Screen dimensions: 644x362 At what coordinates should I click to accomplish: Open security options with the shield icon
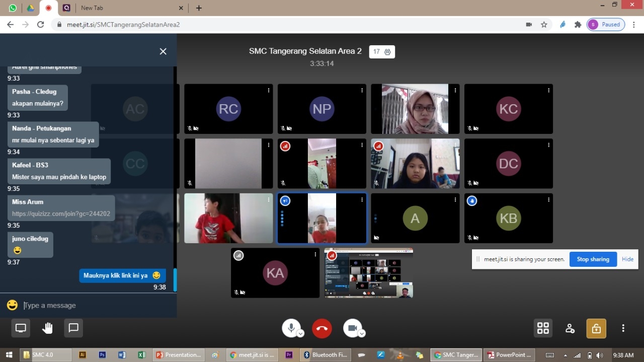(596, 328)
